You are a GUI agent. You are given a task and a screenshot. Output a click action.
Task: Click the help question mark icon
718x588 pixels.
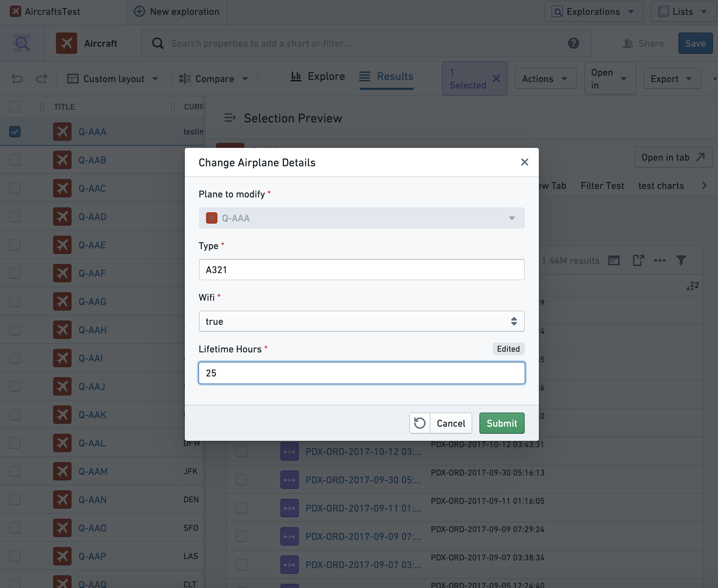click(573, 43)
